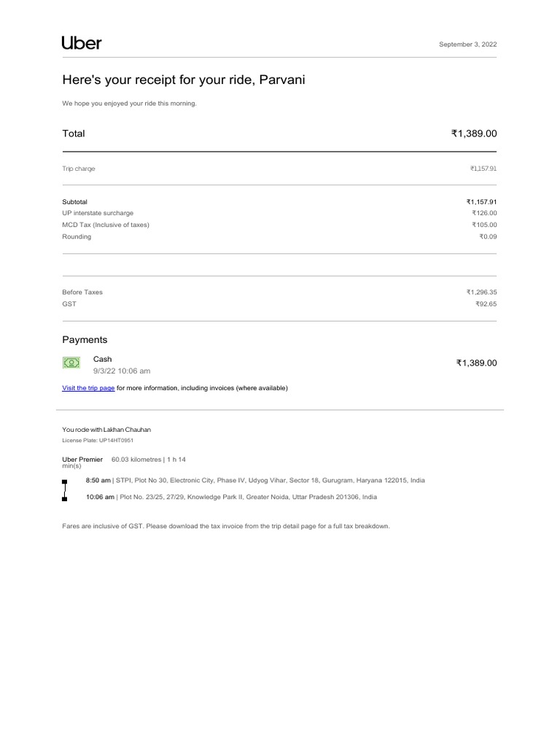Click the Total amount ₹1,389.00 at top
The width and height of the screenshot is (560, 747).
click(x=474, y=133)
